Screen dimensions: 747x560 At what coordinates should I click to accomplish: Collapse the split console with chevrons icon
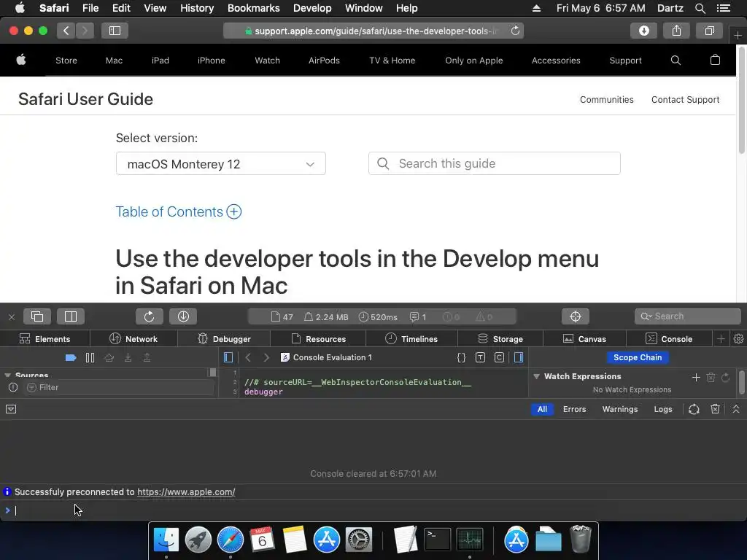[736, 409]
